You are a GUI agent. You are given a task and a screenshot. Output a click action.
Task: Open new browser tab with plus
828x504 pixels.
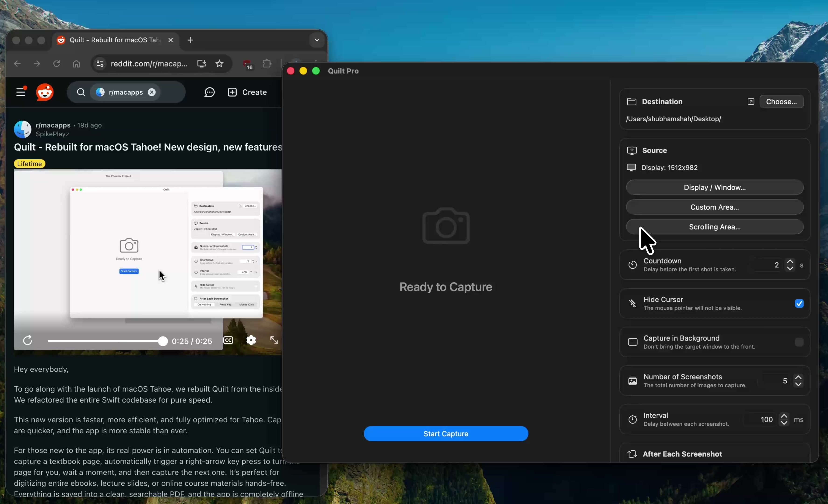pos(190,40)
